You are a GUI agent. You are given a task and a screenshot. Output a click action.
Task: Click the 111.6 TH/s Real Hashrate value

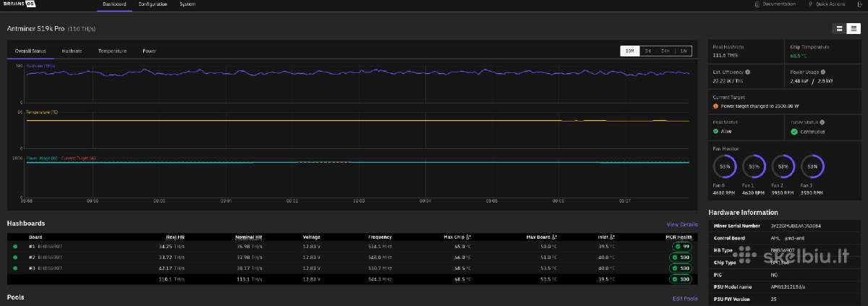(724, 56)
